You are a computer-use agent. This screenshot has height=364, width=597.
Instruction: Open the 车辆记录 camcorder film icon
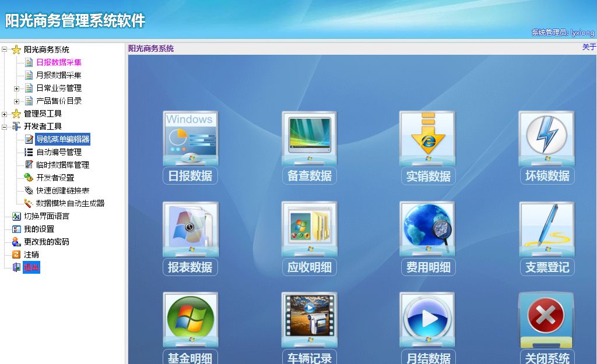(x=309, y=320)
